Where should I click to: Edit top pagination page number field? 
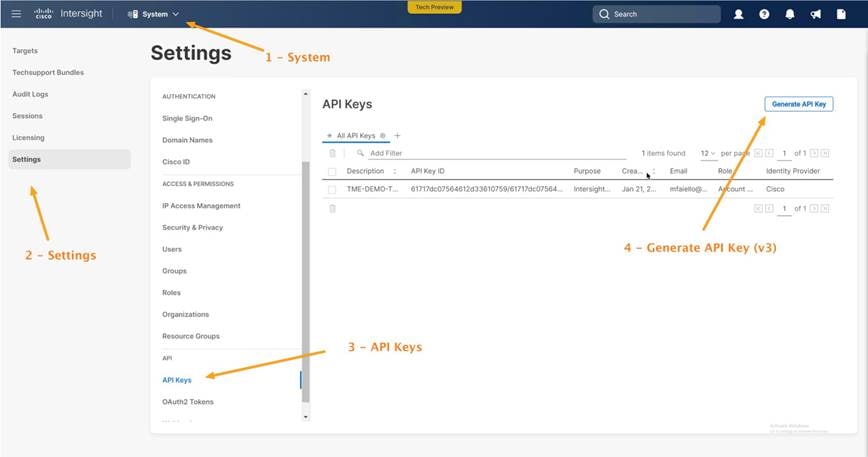(784, 153)
